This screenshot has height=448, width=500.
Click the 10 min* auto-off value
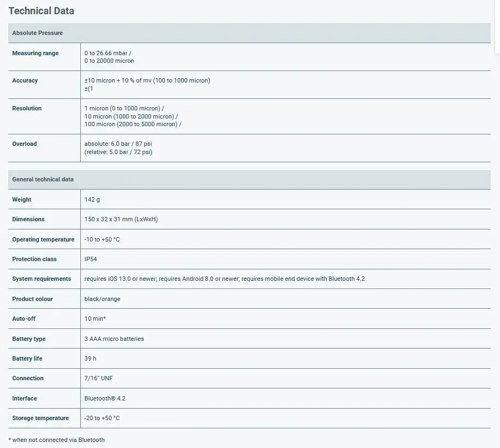pyautogui.click(x=95, y=319)
